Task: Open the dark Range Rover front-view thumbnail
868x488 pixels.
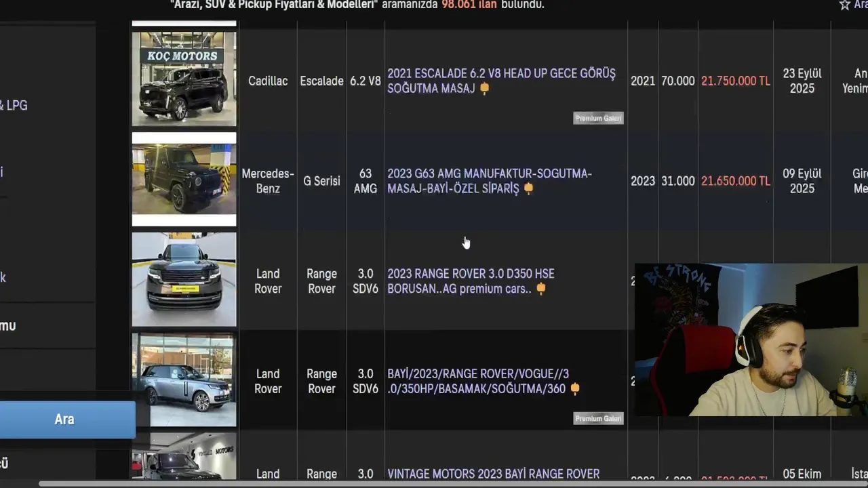Action: tap(184, 279)
